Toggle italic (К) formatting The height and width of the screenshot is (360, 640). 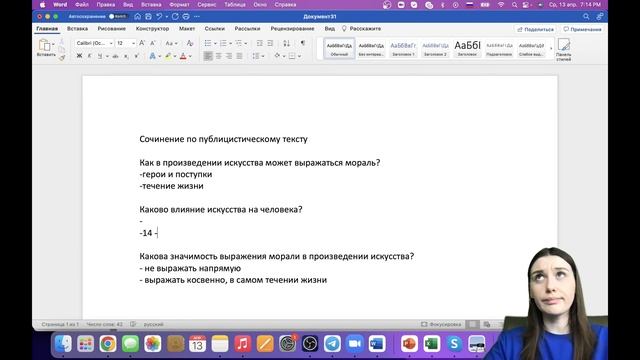(89, 56)
